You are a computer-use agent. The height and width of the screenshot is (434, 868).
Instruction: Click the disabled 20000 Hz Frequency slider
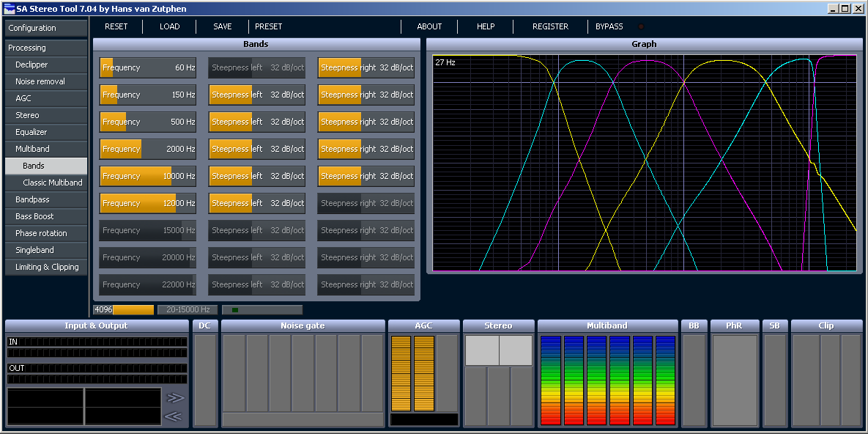coord(148,258)
